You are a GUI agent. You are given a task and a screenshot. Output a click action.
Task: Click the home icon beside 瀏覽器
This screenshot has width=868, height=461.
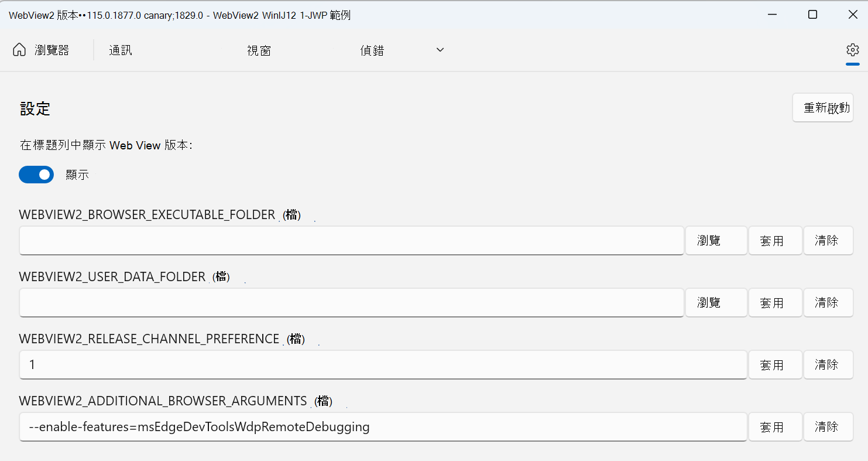(x=19, y=50)
